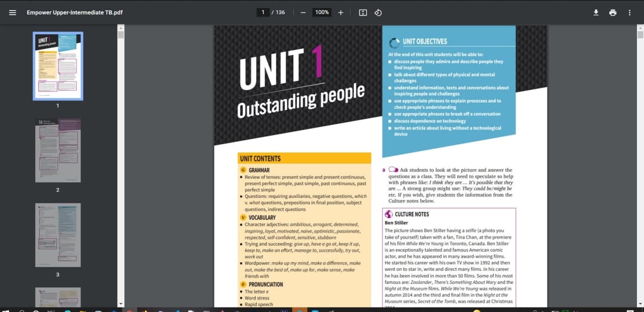Image resolution: width=644 pixels, height=312 pixels.
Task: Click the Empower Upper-Intermediate TB.pdf title
Action: coord(74,13)
